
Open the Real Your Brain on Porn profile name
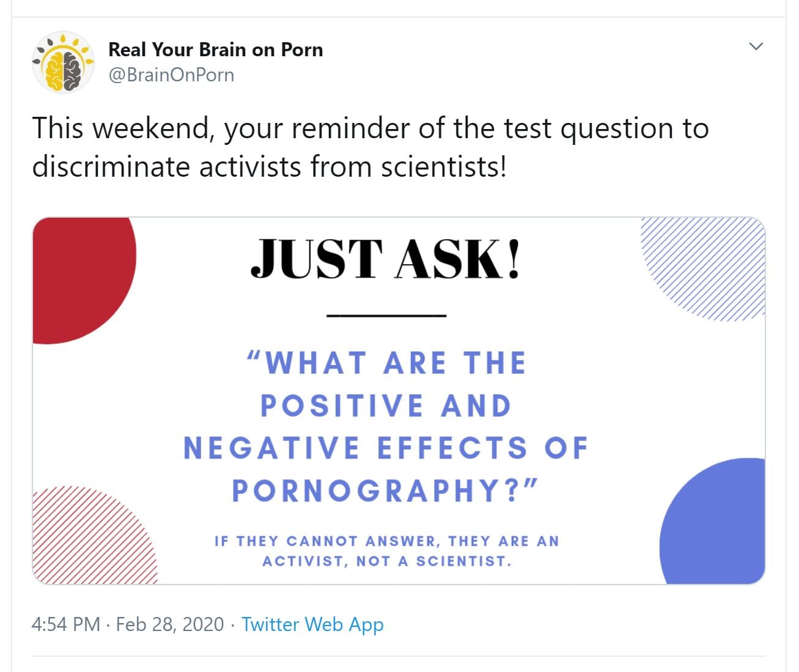pos(215,50)
